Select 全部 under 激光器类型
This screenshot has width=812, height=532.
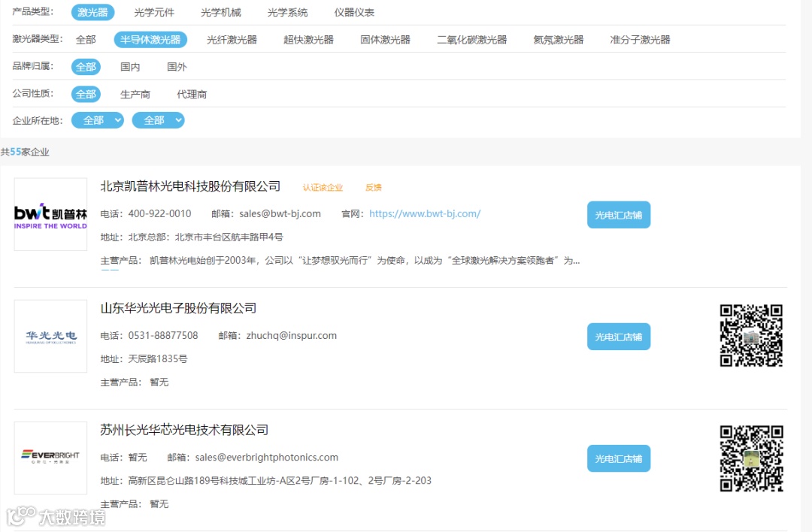click(86, 40)
